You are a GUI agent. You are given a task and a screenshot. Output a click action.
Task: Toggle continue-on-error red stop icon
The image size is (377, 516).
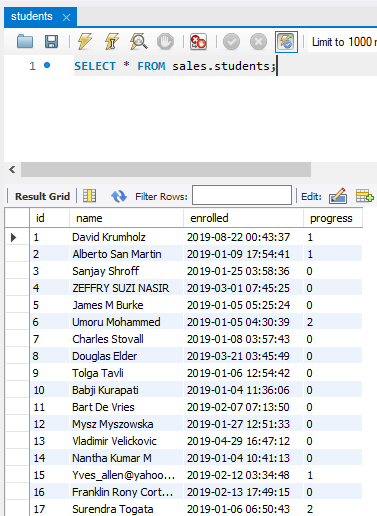(198, 42)
